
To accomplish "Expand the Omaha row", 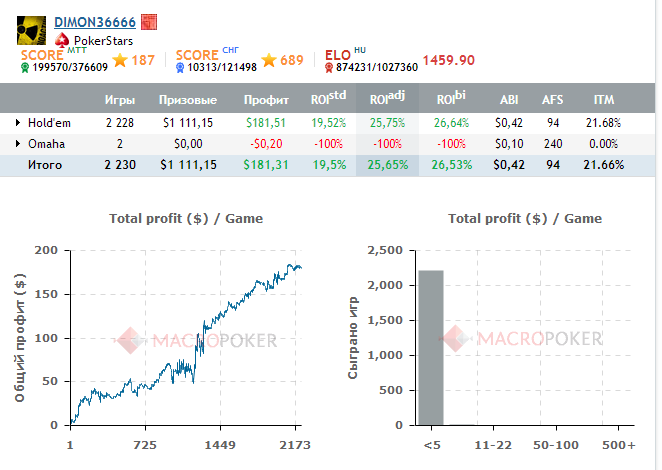I will (x=18, y=143).
